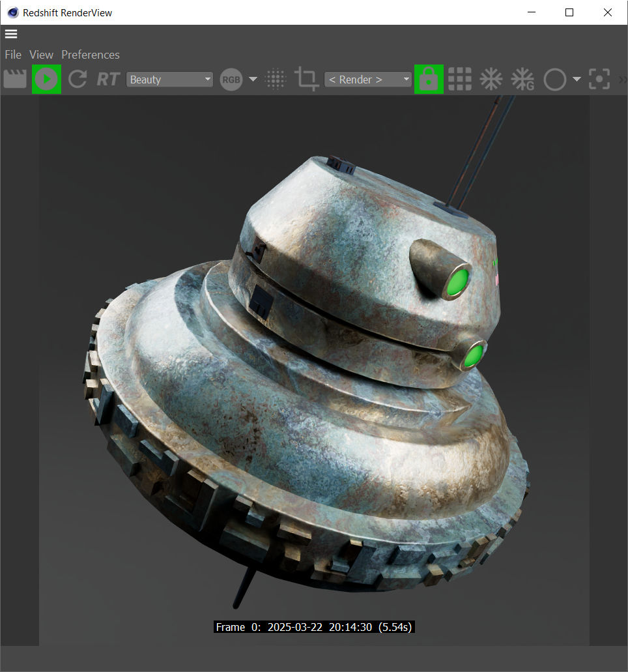
Task: Click the snowflake freeze icon
Action: coord(491,80)
